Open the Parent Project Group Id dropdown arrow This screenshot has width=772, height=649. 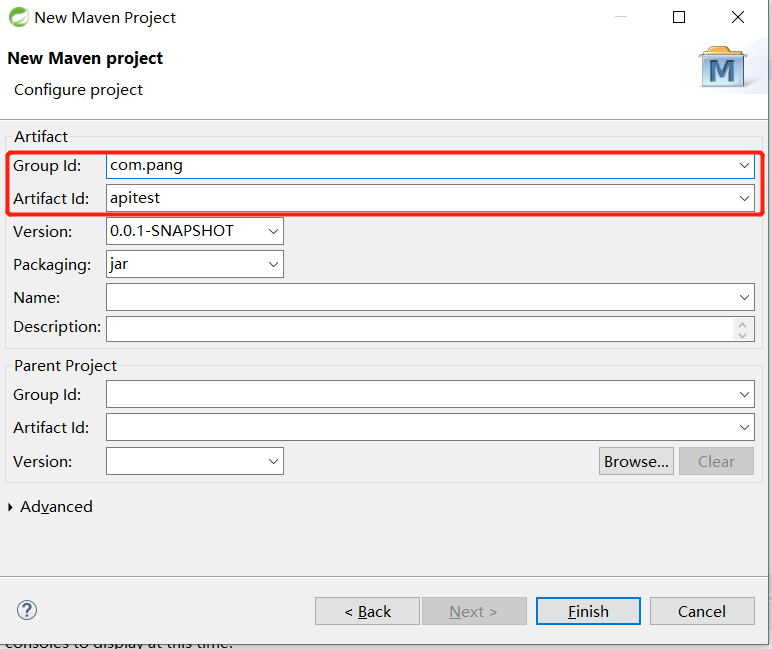pos(744,394)
